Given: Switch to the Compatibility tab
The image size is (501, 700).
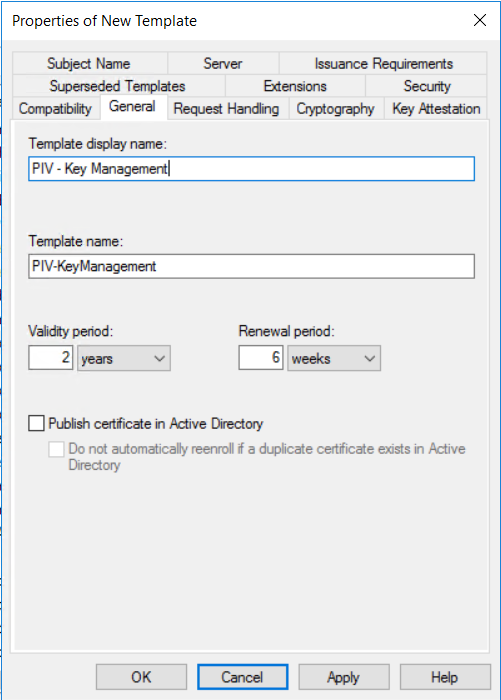Looking at the screenshot, I should pyautogui.click(x=55, y=108).
